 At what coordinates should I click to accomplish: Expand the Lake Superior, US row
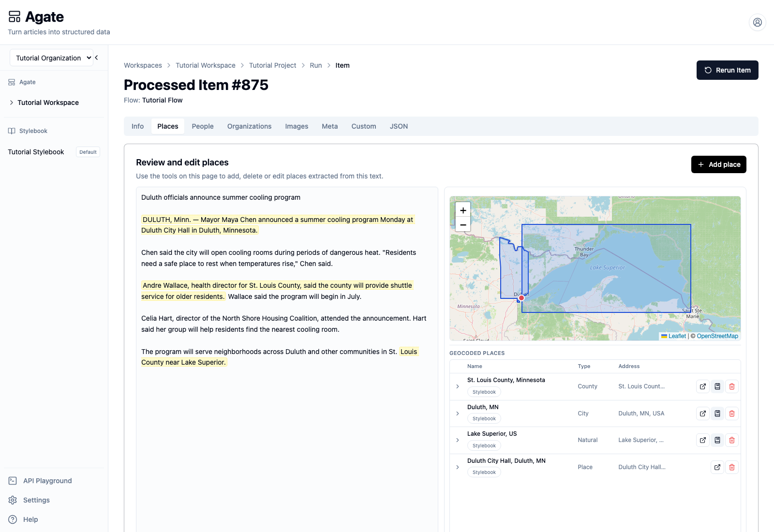(x=458, y=440)
